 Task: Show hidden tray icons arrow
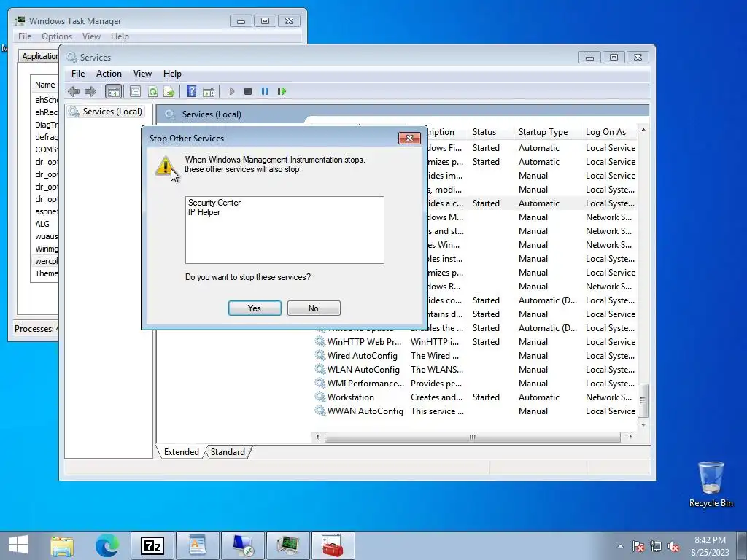pyautogui.click(x=620, y=546)
